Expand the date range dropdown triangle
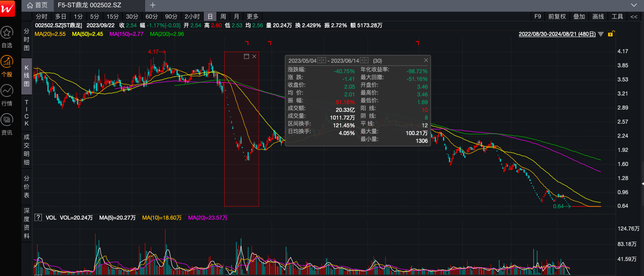Screen dimensions: 644x276 601,34
